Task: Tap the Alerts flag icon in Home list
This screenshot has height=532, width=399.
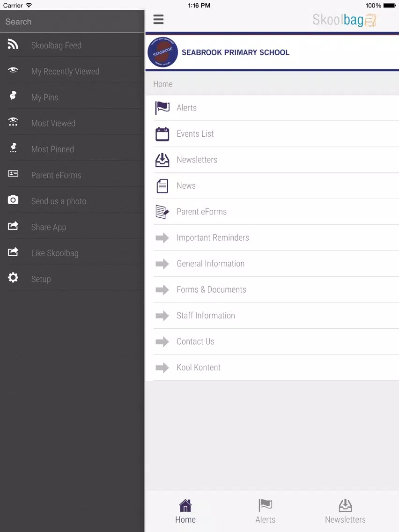Action: (162, 108)
